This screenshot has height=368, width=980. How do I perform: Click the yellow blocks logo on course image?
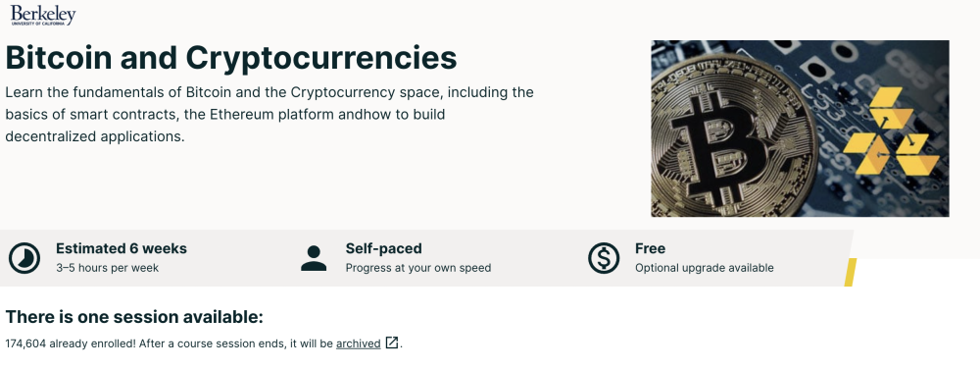coord(891,131)
